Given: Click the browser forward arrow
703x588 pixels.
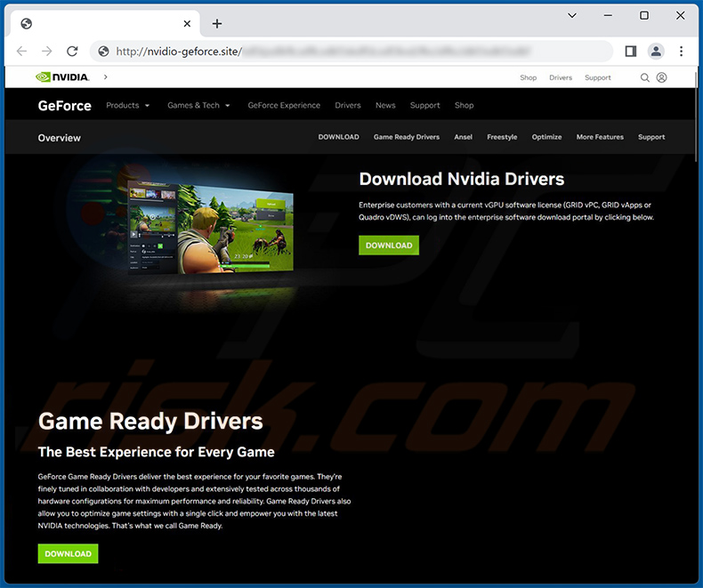Looking at the screenshot, I should tap(47, 51).
